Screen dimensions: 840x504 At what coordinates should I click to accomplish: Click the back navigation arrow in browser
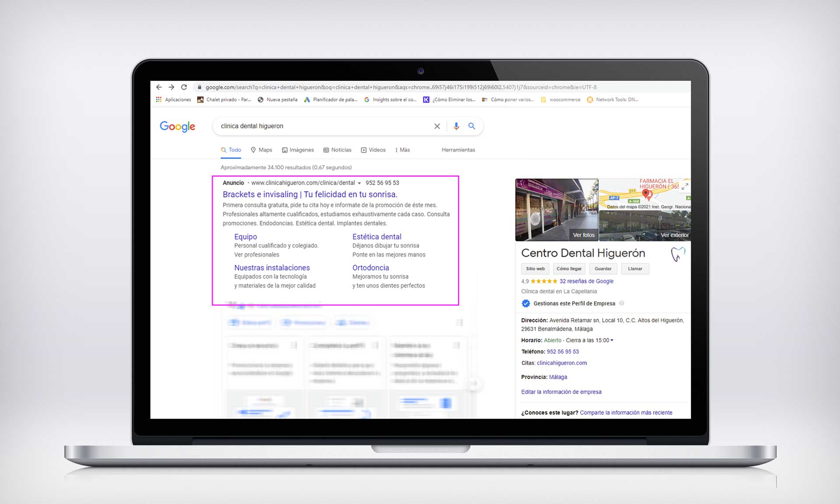(x=159, y=87)
